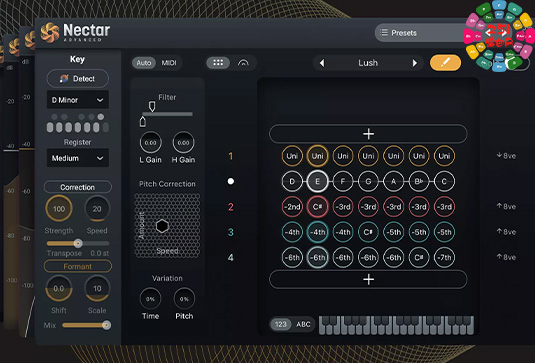Viewport: 535px width, 363px height.
Task: Click voice 2 -2nd interval circle
Action: [292, 207]
